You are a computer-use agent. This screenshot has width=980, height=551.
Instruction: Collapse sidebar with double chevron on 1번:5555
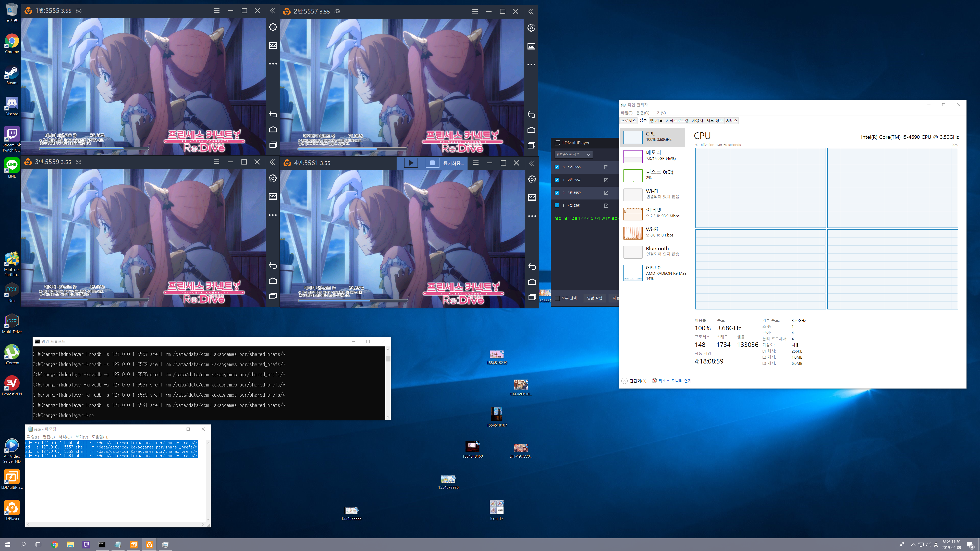[273, 11]
